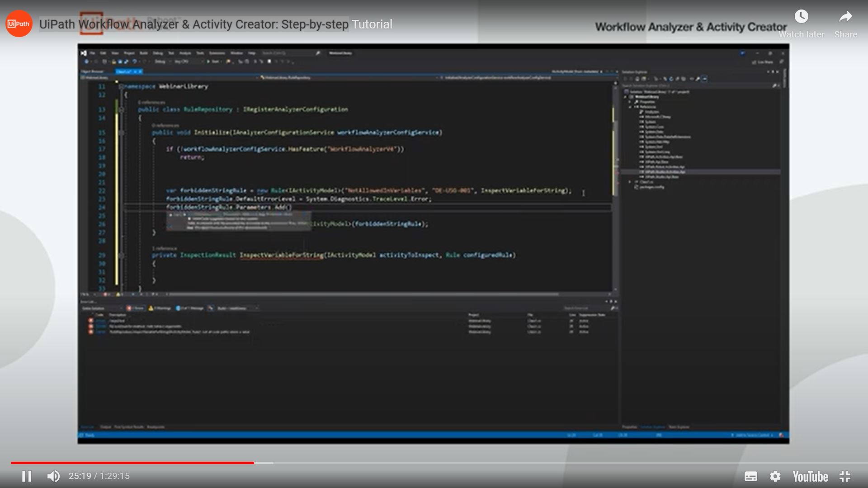
Task: Open the View menu in Visual Studio
Action: pos(115,53)
